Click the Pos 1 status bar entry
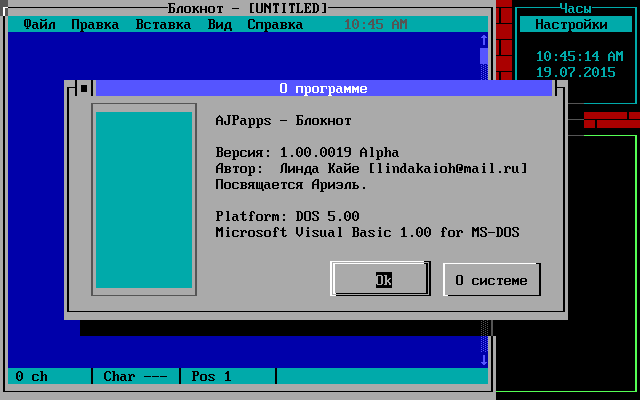This screenshot has width=640, height=400. (x=211, y=376)
